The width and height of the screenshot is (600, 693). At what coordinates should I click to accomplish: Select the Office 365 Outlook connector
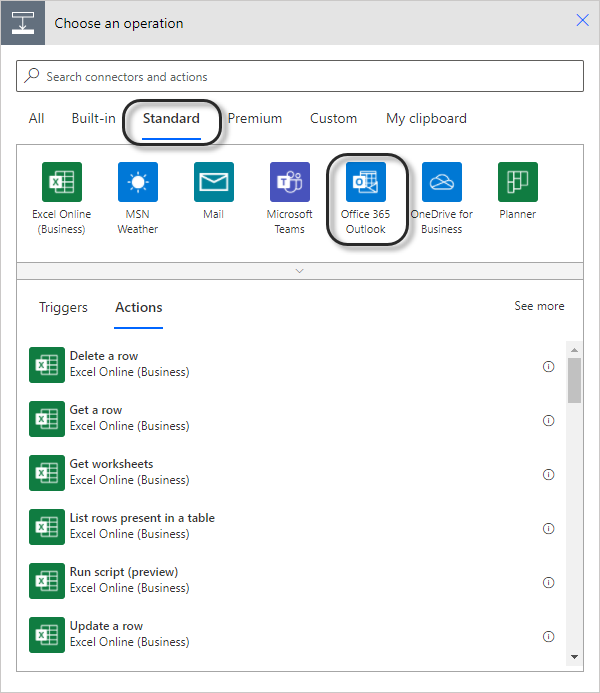pos(366,182)
